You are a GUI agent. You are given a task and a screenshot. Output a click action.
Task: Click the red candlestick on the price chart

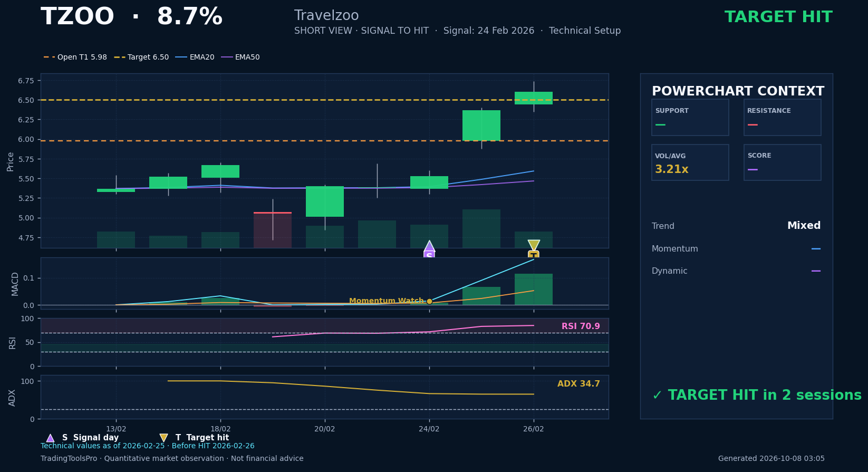point(273,213)
